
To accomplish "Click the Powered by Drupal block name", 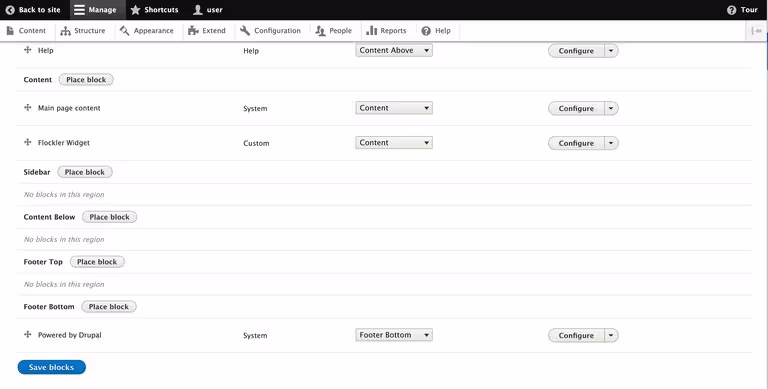I will [x=70, y=335].
